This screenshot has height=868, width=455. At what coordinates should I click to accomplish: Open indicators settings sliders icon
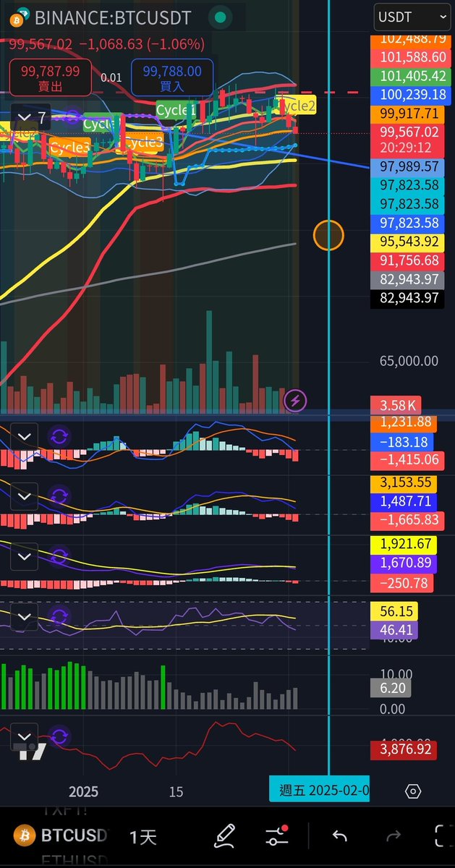[x=277, y=836]
